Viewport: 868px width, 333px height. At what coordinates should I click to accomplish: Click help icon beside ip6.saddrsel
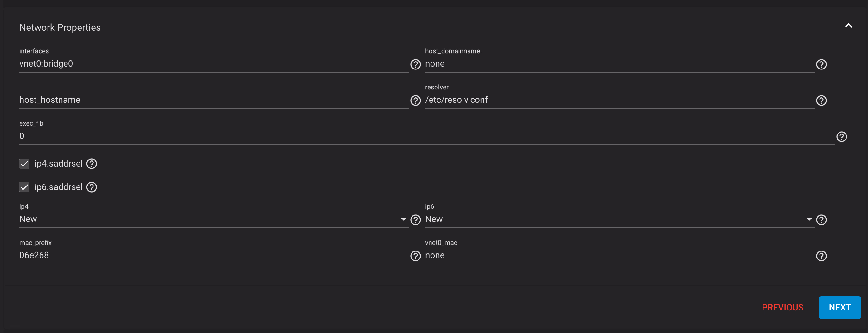[x=92, y=187]
